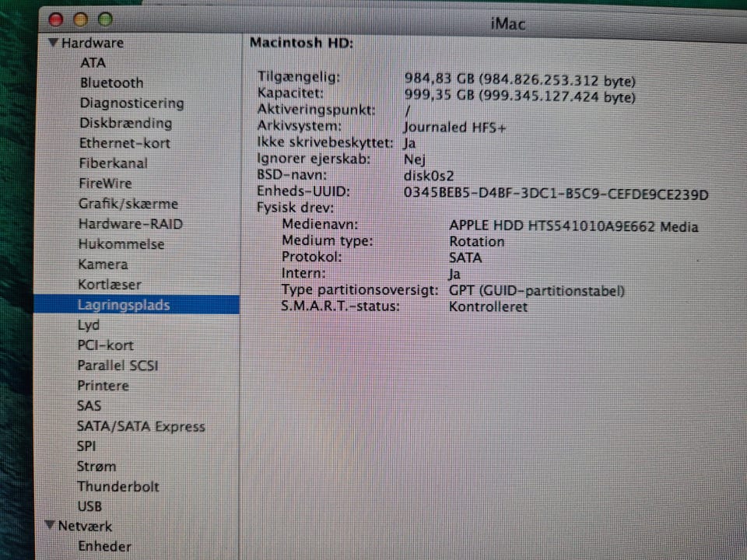Collapse the Netværk section triangle
747x560 pixels.
[50, 525]
